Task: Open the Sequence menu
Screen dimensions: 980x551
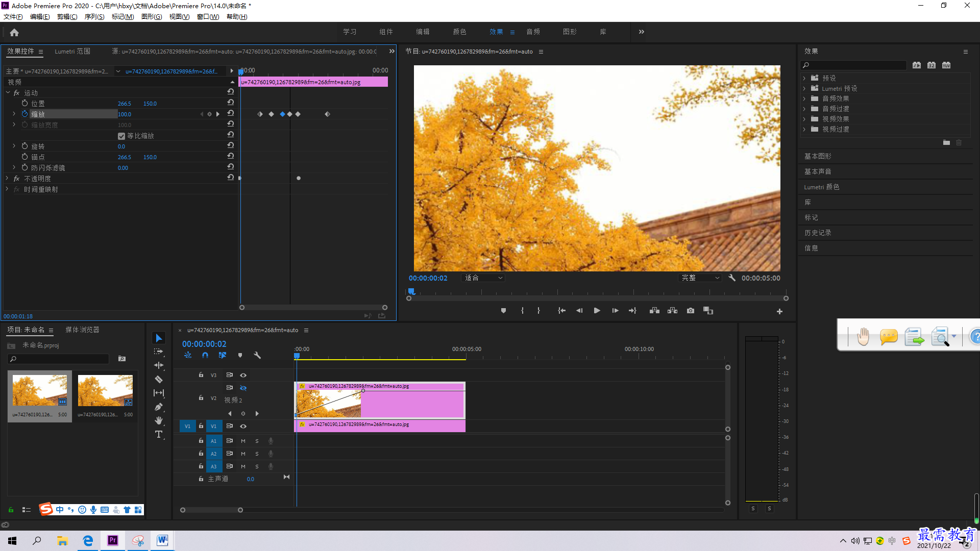Action: (x=94, y=17)
